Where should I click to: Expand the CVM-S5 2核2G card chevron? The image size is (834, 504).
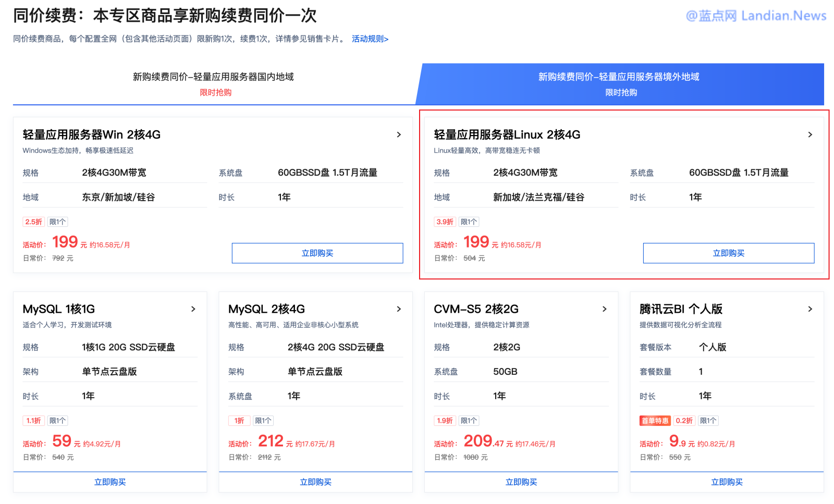point(605,309)
